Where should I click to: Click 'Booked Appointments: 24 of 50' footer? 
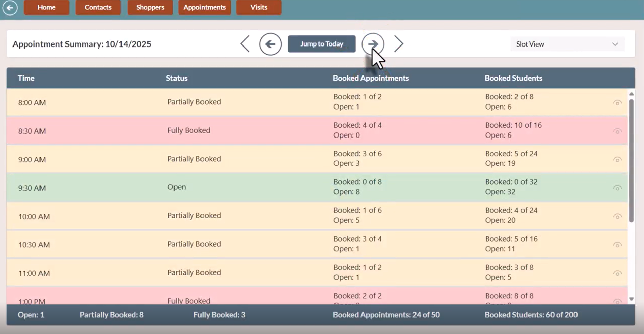tap(386, 315)
